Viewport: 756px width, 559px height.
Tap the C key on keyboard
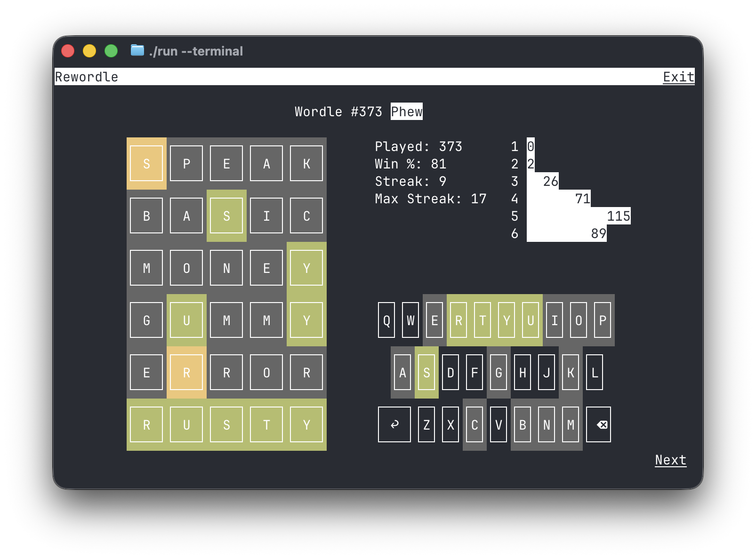coord(475,424)
